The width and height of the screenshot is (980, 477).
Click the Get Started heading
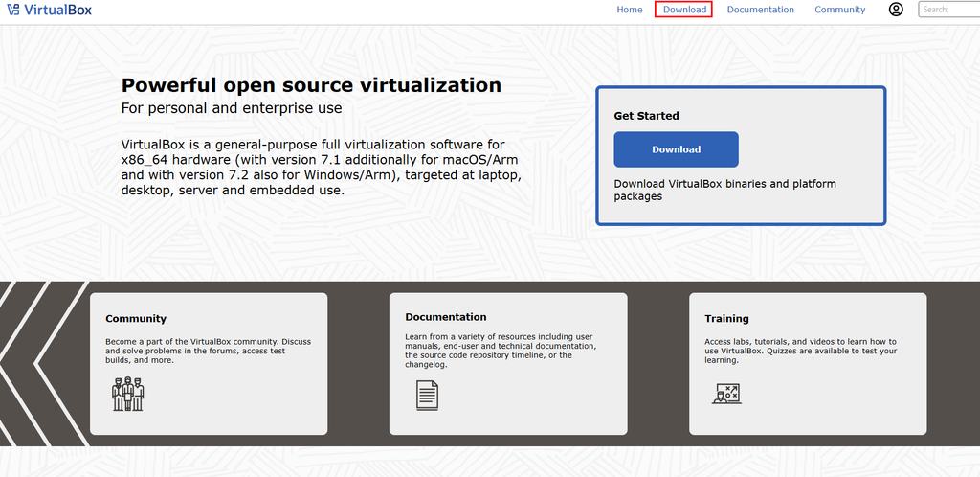pos(646,116)
